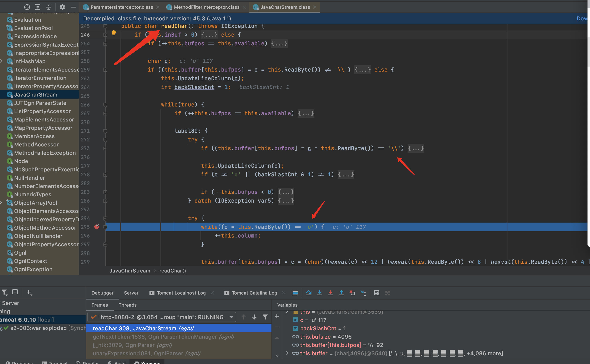
Task: Collapse the try block on line 294
Action: 105,218
